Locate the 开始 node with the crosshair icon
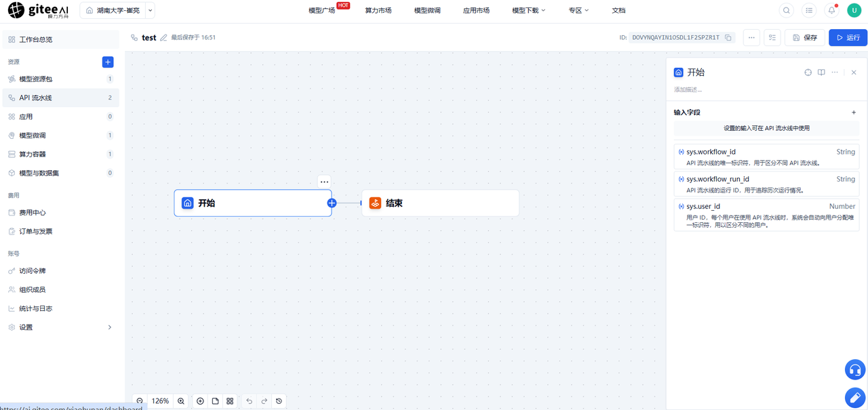This screenshot has height=410, width=868. [x=808, y=73]
